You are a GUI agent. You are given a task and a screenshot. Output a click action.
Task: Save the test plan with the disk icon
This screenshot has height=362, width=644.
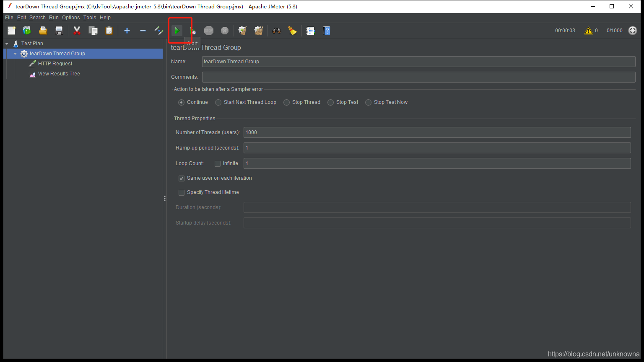[59, 31]
